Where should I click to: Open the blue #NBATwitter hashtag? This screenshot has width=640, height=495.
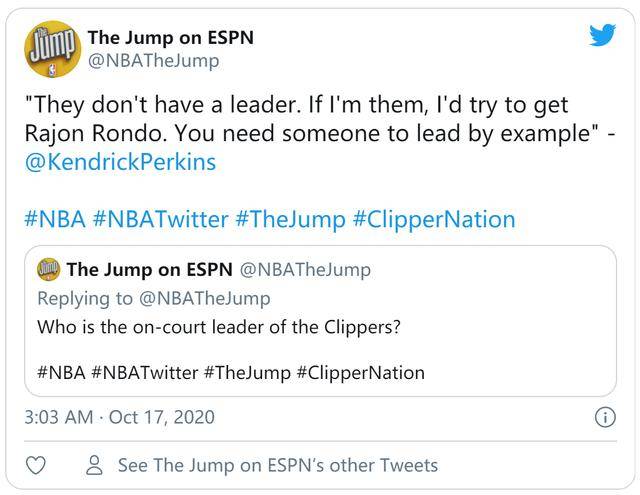click(x=160, y=219)
